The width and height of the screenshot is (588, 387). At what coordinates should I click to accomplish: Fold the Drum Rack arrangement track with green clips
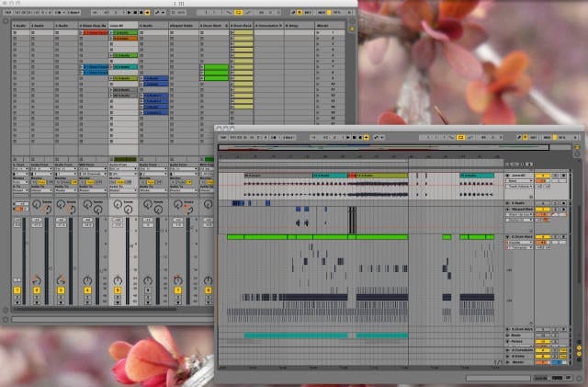[x=508, y=237]
